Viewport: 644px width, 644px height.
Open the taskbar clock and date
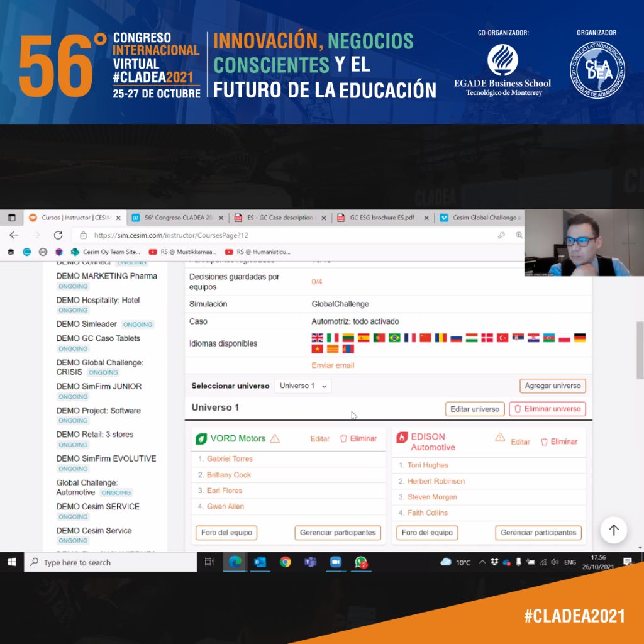598,562
